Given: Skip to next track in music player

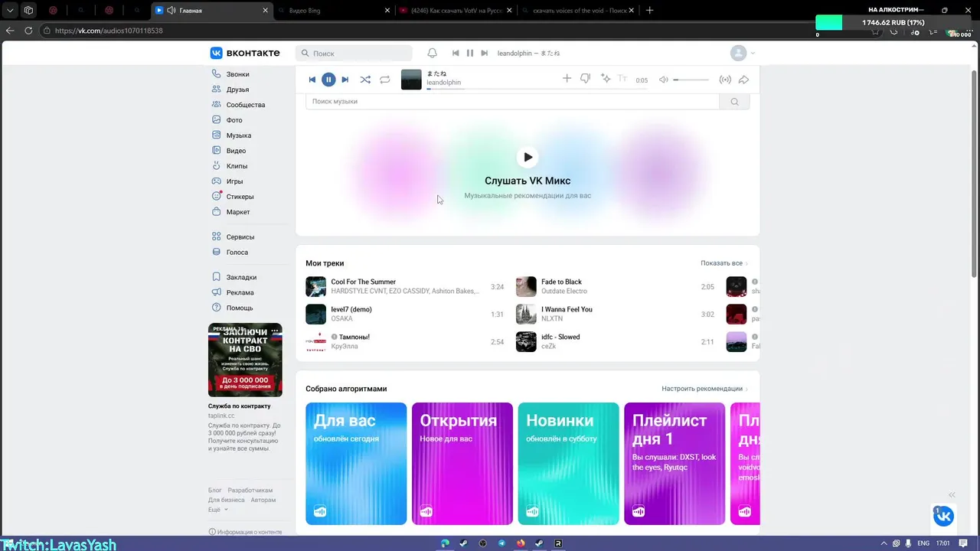Looking at the screenshot, I should coord(345,80).
